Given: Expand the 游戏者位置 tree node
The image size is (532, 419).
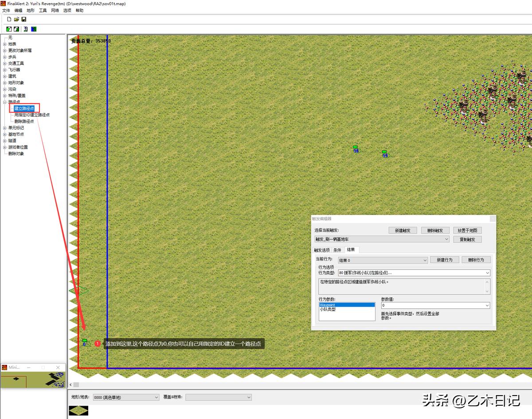Looking at the screenshot, I should point(5,147).
